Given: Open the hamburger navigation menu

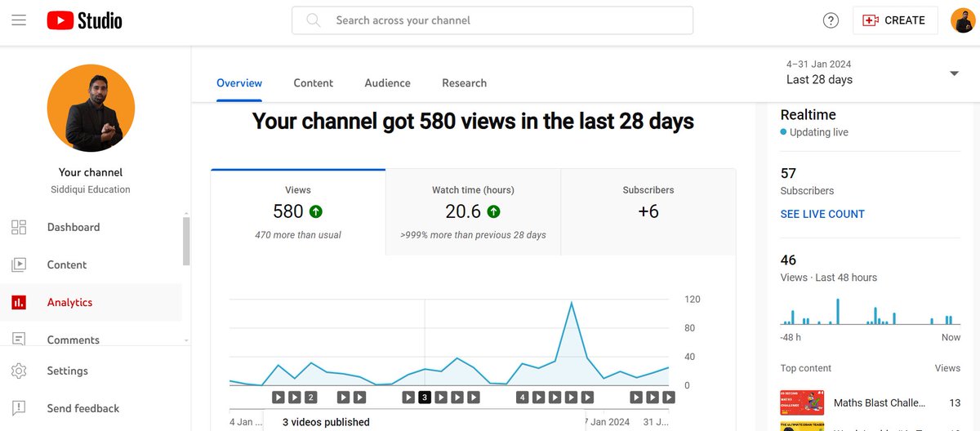Looking at the screenshot, I should click(x=19, y=20).
